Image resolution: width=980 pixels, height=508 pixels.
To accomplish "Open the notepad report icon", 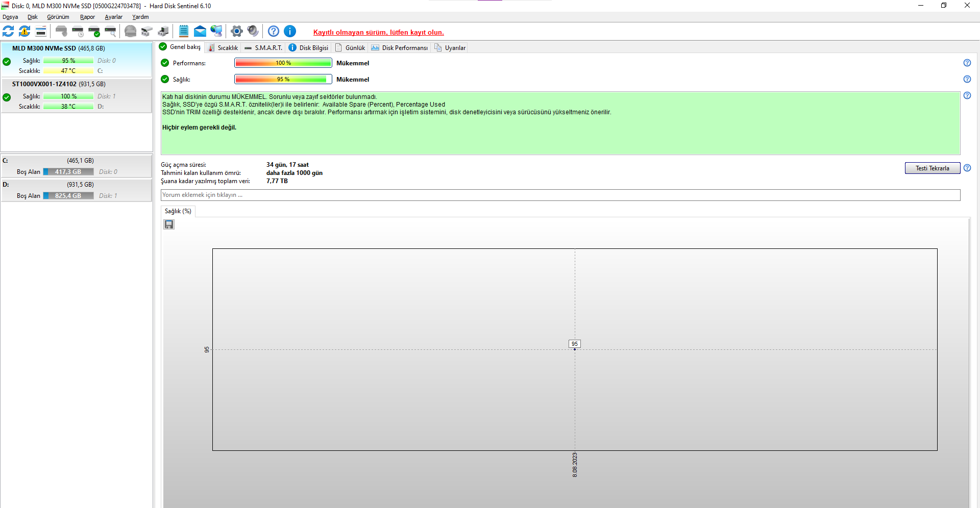I will pyautogui.click(x=184, y=31).
